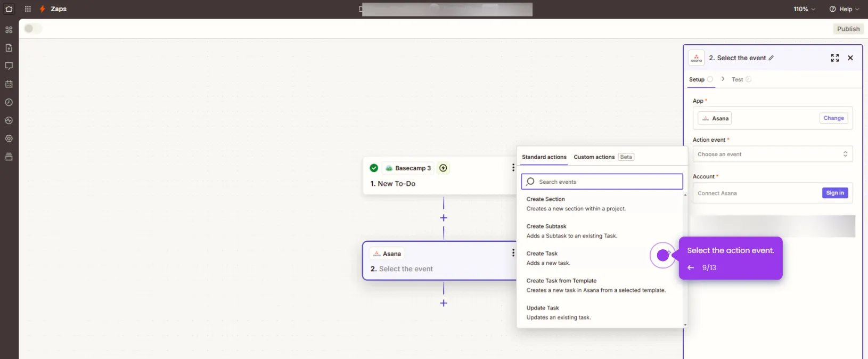Switch to the Setup tab
Viewport: 868px width, 359px height.
(x=701, y=79)
